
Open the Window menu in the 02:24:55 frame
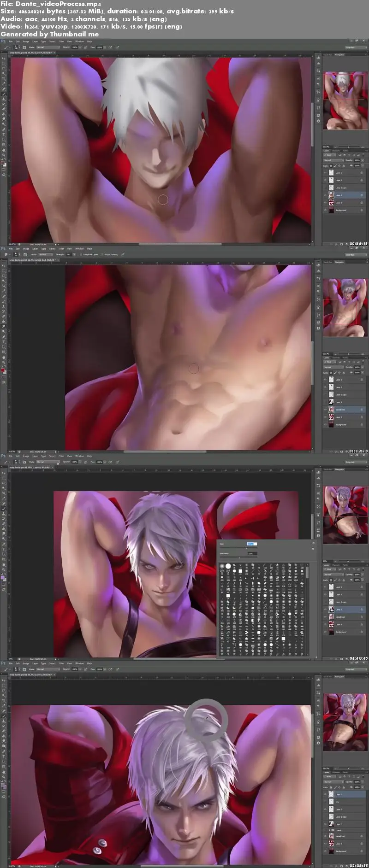(x=79, y=663)
